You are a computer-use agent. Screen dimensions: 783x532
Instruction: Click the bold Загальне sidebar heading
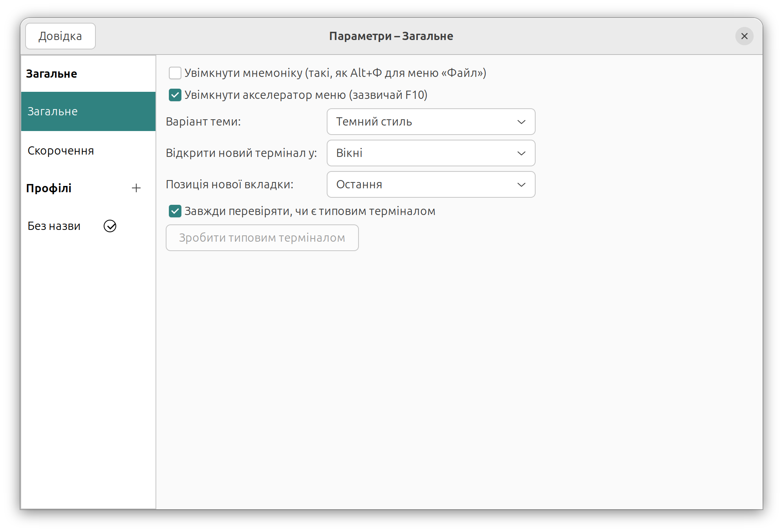click(x=51, y=74)
